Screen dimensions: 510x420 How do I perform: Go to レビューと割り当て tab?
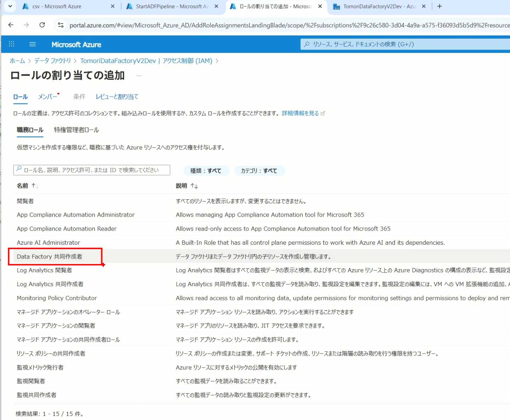[117, 97]
